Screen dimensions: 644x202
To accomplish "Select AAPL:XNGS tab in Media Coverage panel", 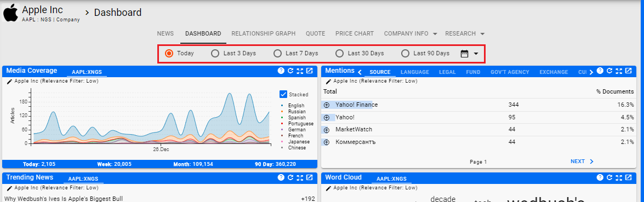I will click(x=87, y=72).
